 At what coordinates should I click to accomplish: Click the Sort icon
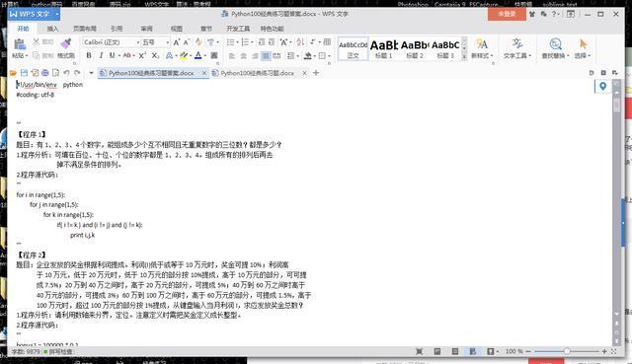pyautogui.click(x=300, y=41)
